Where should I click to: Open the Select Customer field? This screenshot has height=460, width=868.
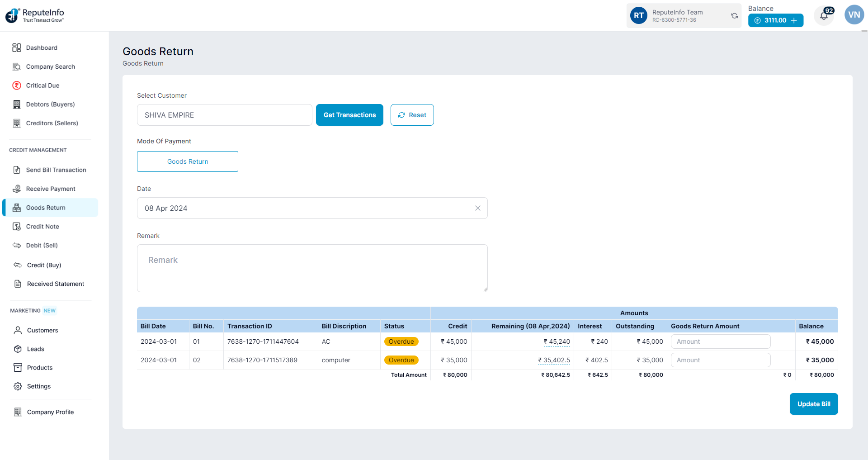click(224, 115)
